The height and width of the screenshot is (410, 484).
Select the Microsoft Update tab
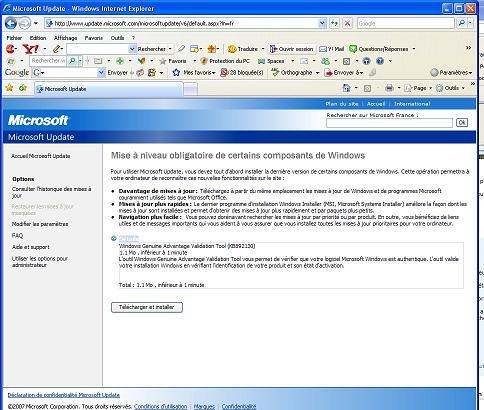coord(108,89)
